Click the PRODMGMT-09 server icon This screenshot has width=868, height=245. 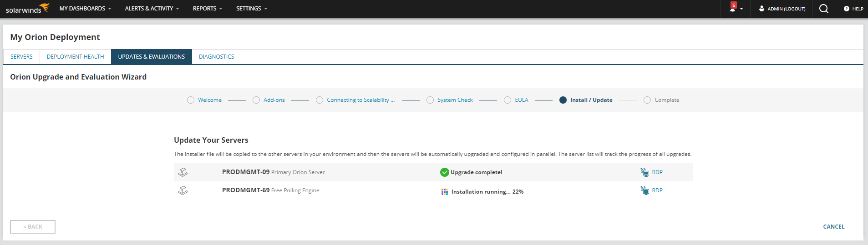point(183,172)
